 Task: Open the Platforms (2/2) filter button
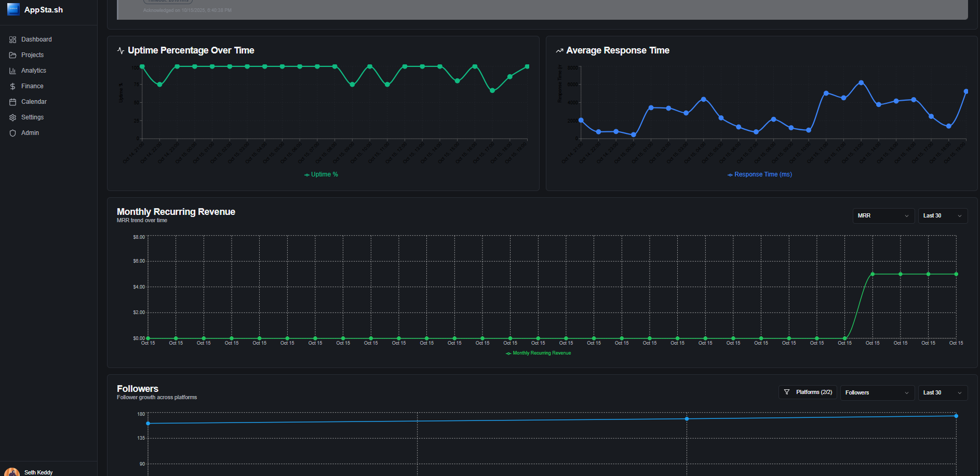(x=808, y=392)
